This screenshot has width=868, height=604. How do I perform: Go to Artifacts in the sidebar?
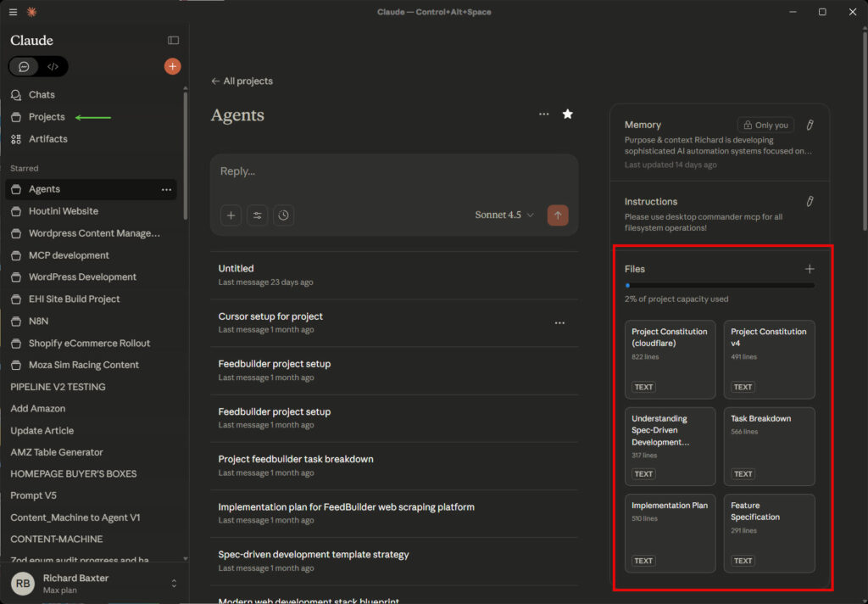click(47, 139)
